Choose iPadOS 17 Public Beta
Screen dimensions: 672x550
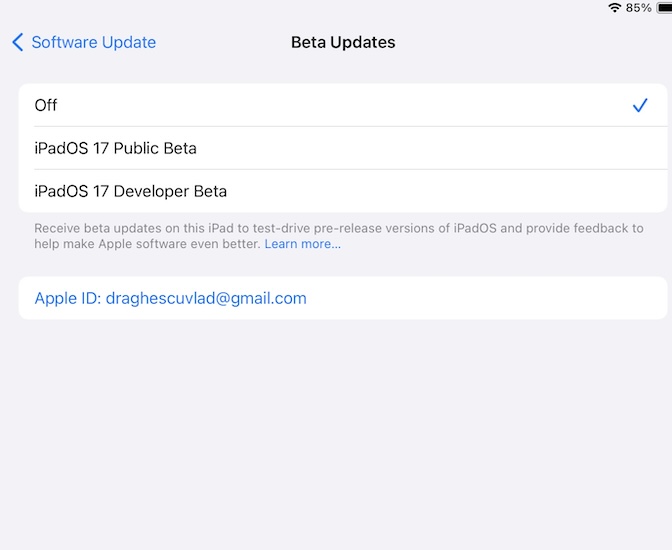(115, 148)
